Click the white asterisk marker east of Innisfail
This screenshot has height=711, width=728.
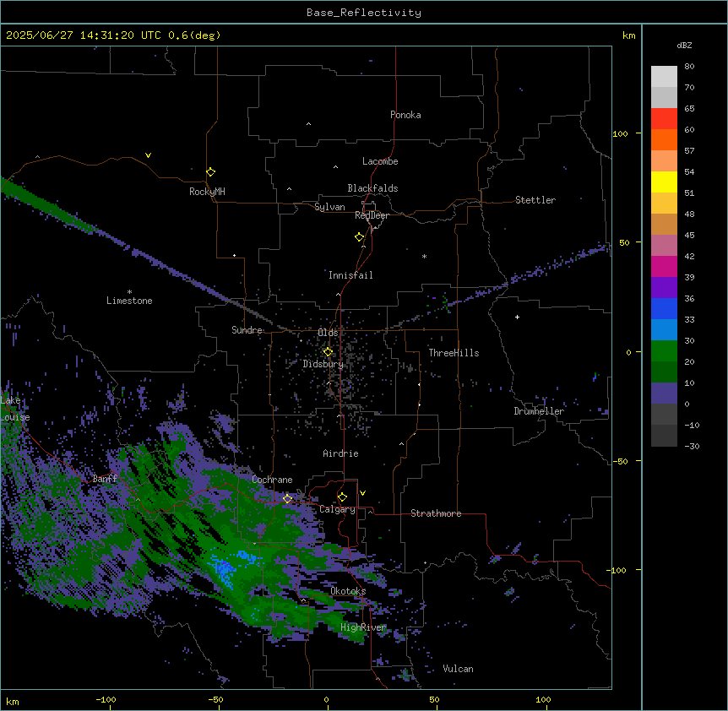click(x=424, y=256)
